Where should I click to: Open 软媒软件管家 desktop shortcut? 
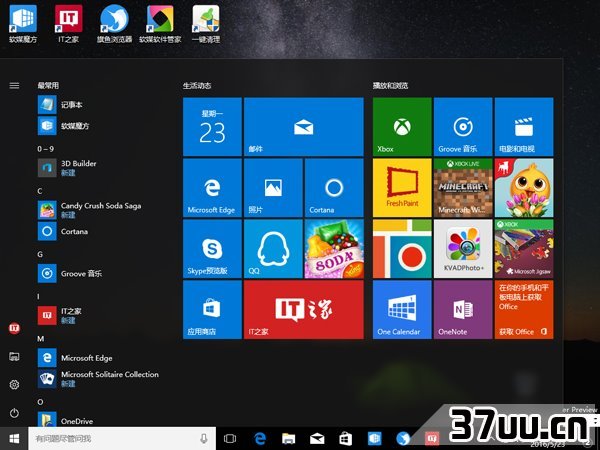coord(160,24)
